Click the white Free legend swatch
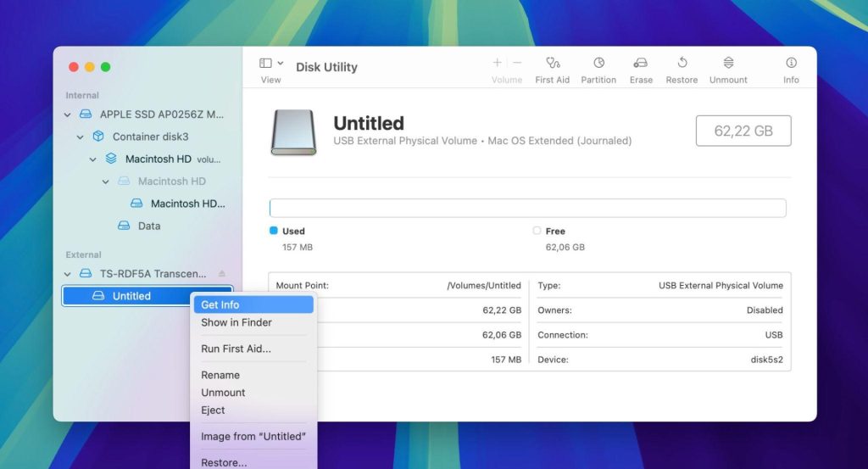 tap(537, 231)
